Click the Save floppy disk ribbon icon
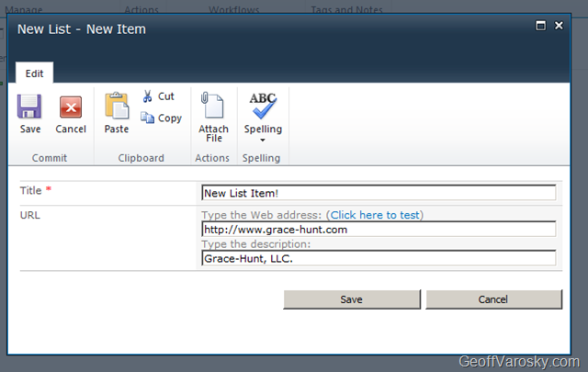Viewport: 588px width, 372px height. tap(29, 107)
